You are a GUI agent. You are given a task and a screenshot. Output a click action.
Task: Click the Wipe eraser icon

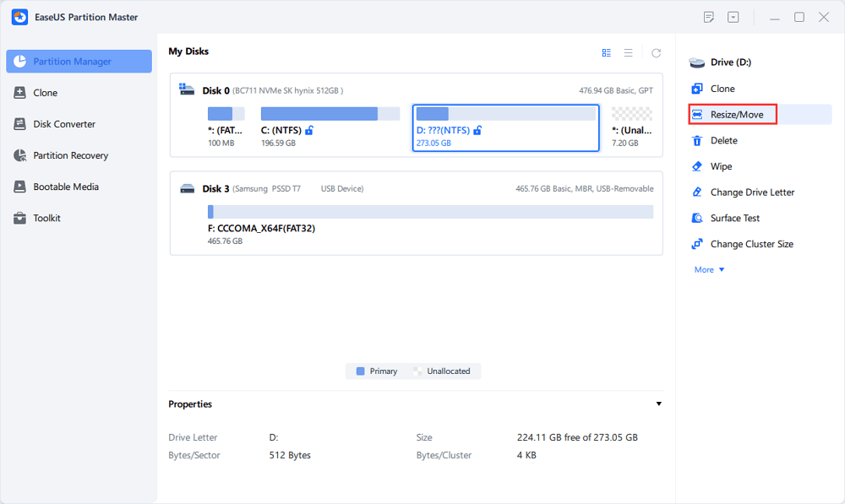697,166
